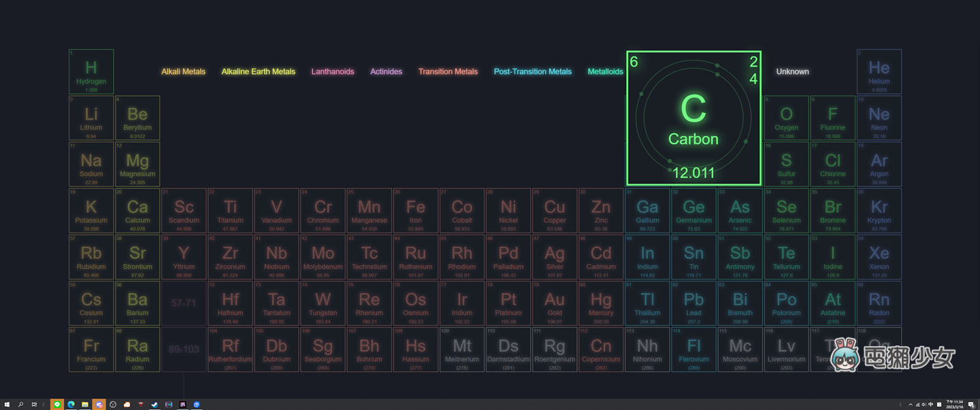Launch LINE from the taskbar
The width and height of the screenshot is (980, 410).
(57, 405)
